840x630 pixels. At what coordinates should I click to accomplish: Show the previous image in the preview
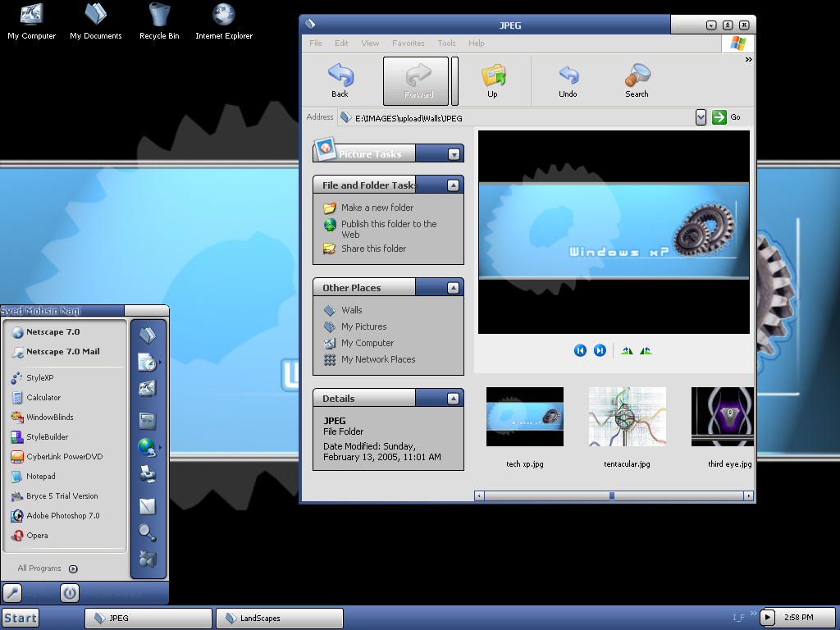pyautogui.click(x=580, y=350)
